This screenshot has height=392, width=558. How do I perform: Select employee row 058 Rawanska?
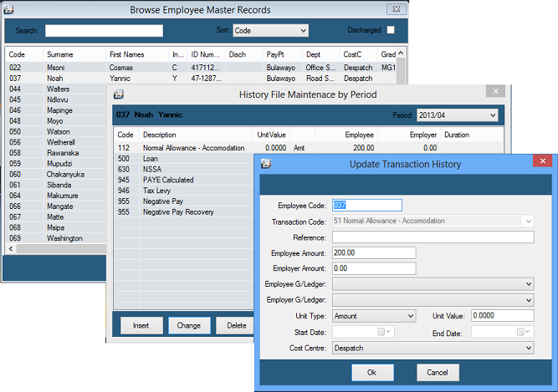pos(56,153)
